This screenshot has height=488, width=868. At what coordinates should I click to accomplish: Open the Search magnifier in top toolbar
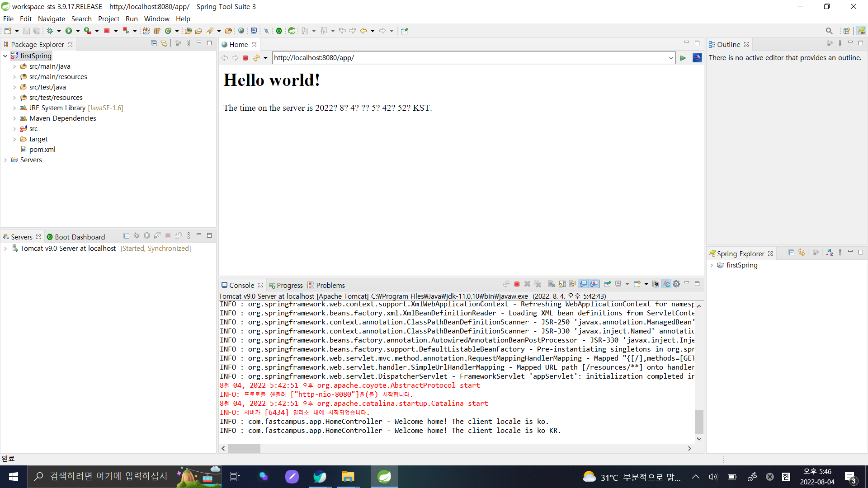click(829, 31)
